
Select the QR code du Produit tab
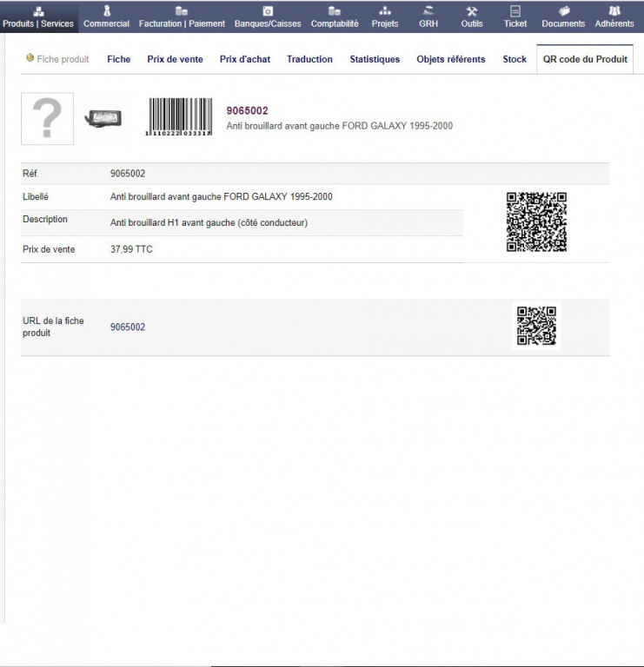tap(585, 59)
